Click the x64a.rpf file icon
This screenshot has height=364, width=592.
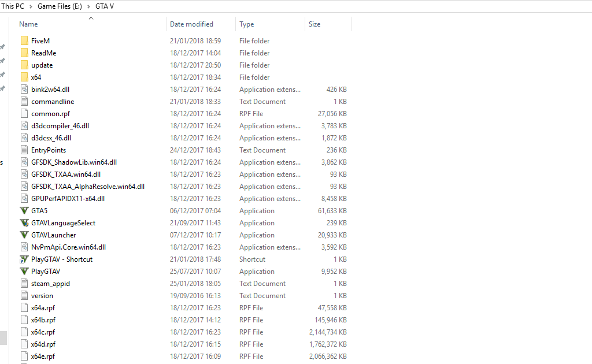tap(24, 308)
